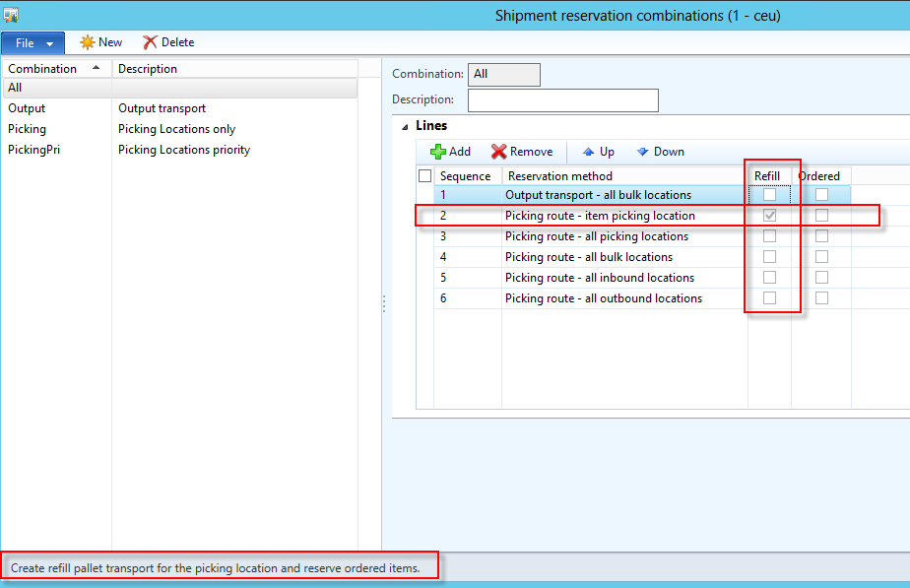Viewport: 910px width, 588px height.
Task: Click the red Remove X icon
Action: tap(498, 152)
